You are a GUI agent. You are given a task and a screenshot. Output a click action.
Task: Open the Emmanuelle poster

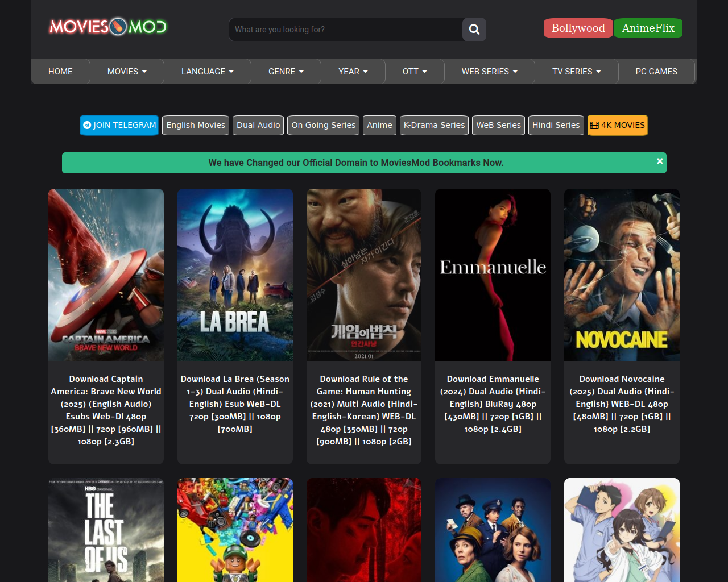click(493, 275)
